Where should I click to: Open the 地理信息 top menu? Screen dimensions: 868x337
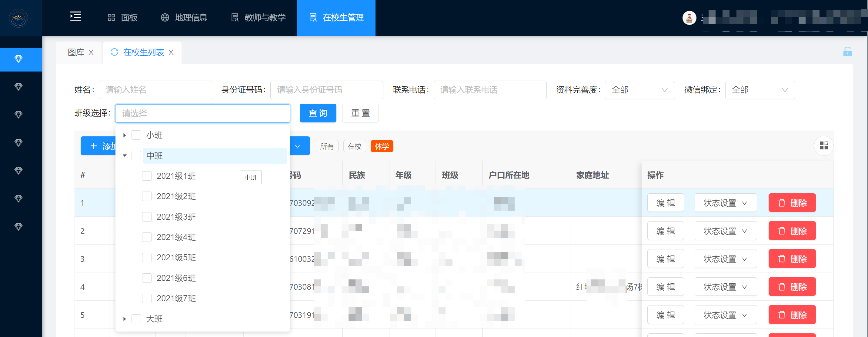pyautogui.click(x=184, y=18)
